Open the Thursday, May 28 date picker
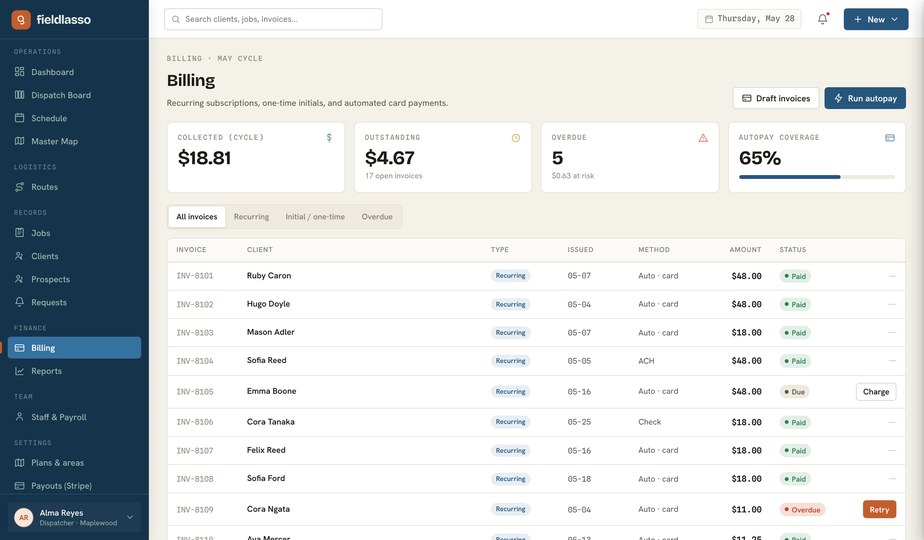Image resolution: width=924 pixels, height=540 pixels. pyautogui.click(x=749, y=19)
